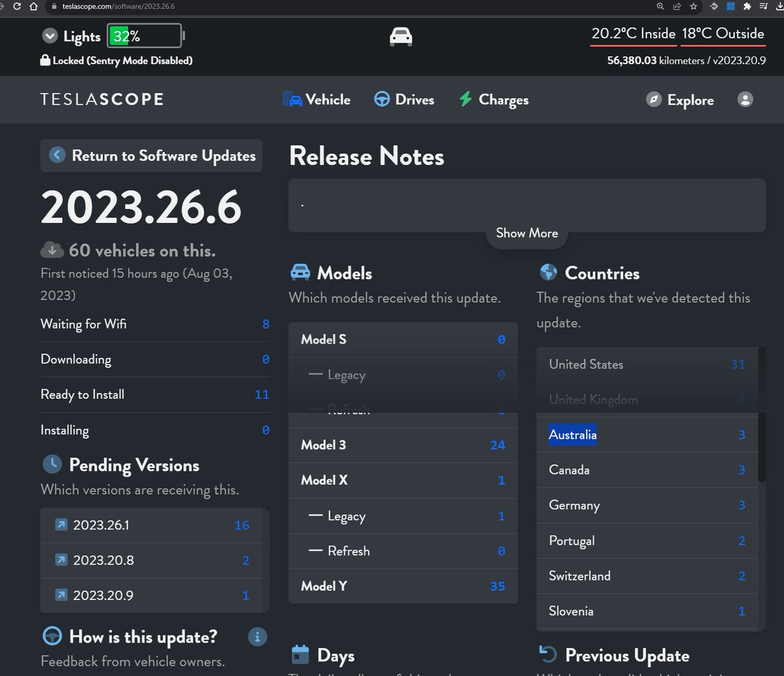Viewport: 784px width, 676px height.
Task: Click 20.2°C Inside temperature
Action: point(634,33)
